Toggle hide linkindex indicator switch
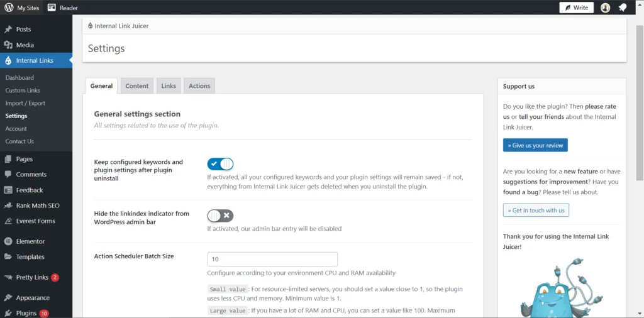 click(x=220, y=216)
